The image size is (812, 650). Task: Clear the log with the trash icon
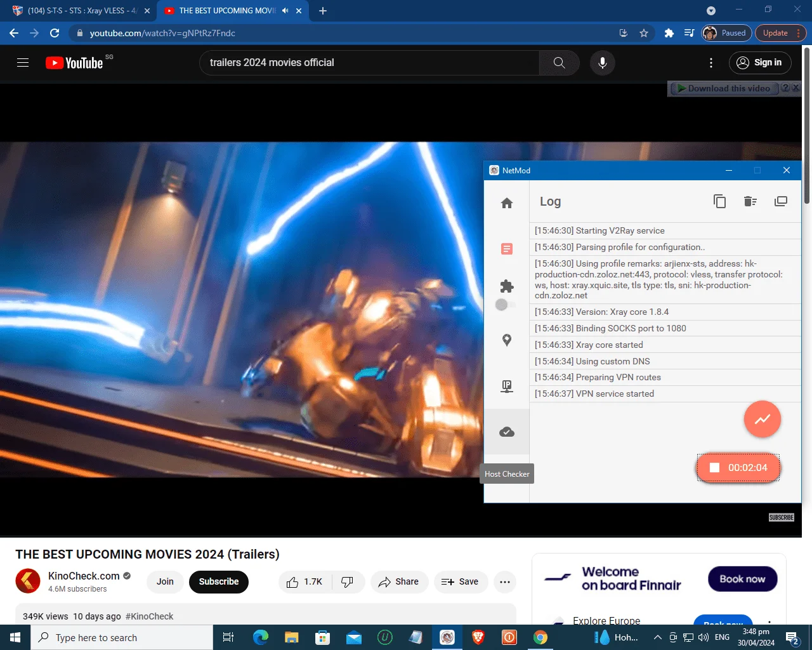pos(750,201)
